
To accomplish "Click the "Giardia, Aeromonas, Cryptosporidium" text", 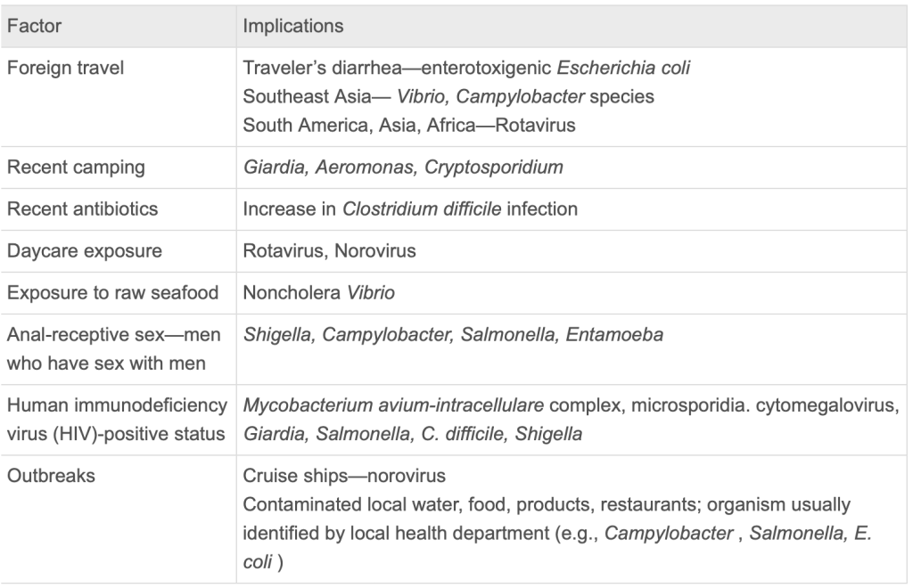I will tap(403, 167).
